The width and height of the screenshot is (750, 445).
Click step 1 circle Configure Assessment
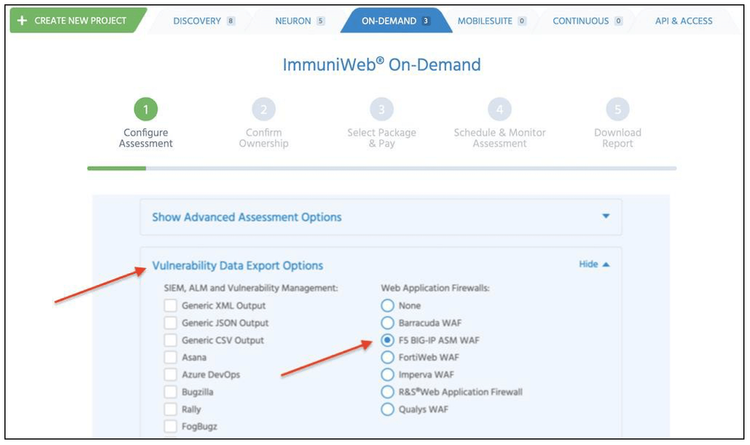[146, 110]
